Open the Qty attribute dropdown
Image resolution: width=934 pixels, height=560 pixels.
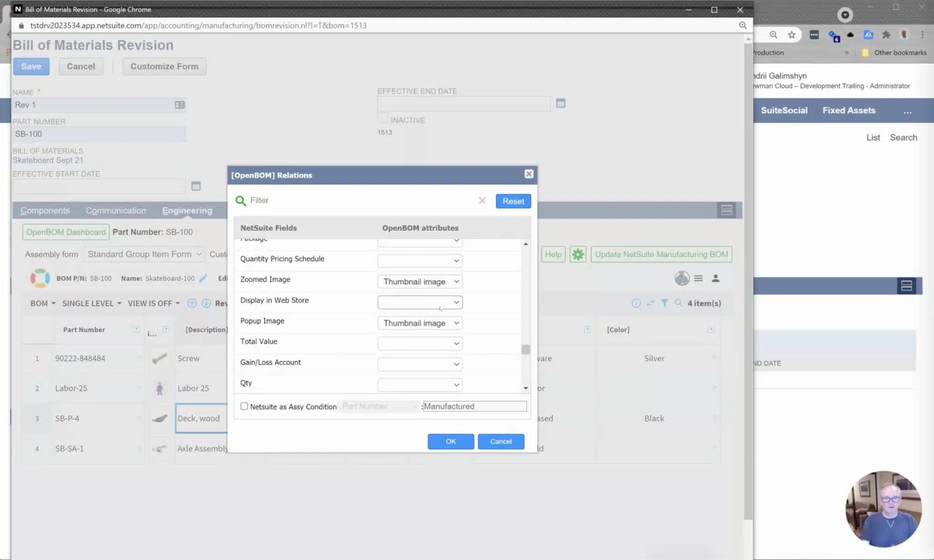[420, 385]
